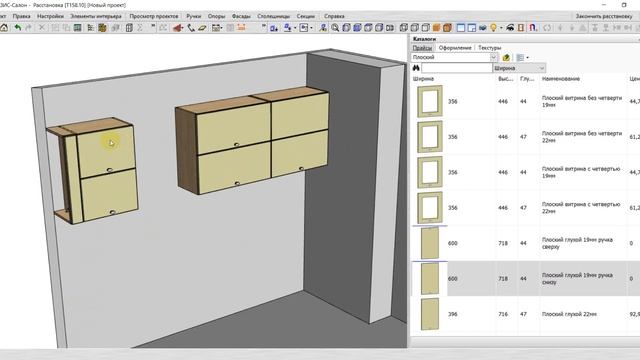Select row Плоский глухой 22мм
640x360 pixels.
coord(525,314)
